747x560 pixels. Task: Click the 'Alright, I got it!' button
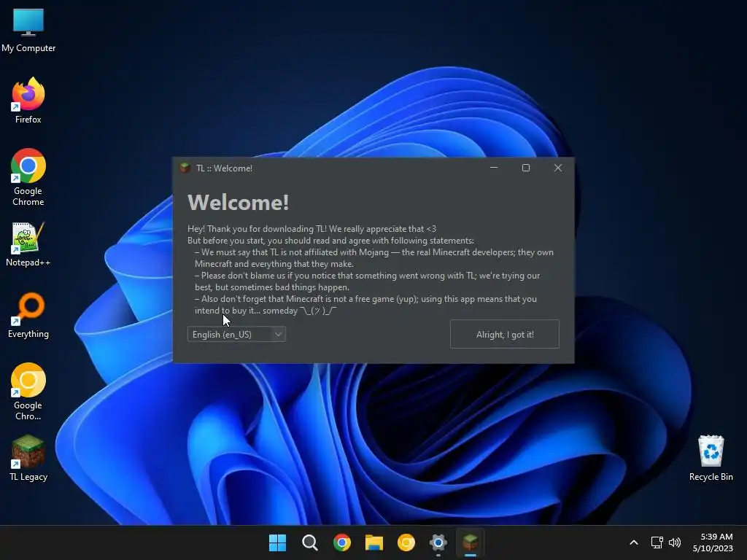click(505, 334)
